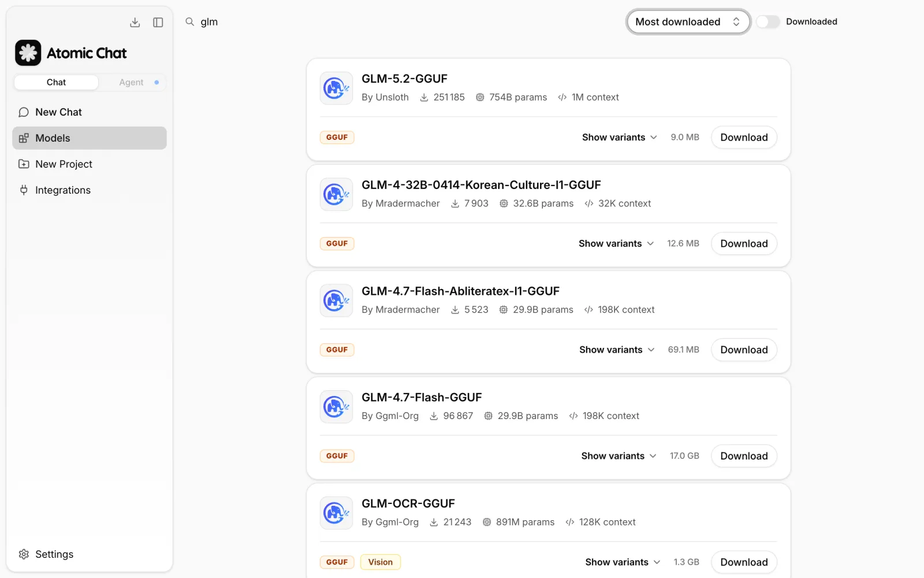
Task: Click the New Project folder icon
Action: tap(24, 164)
